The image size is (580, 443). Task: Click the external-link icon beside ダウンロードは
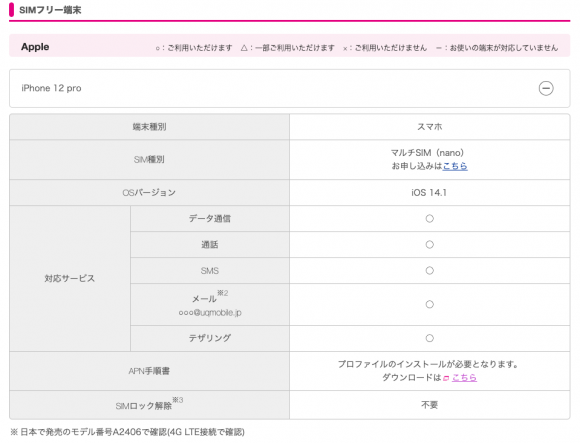pyautogui.click(x=446, y=378)
